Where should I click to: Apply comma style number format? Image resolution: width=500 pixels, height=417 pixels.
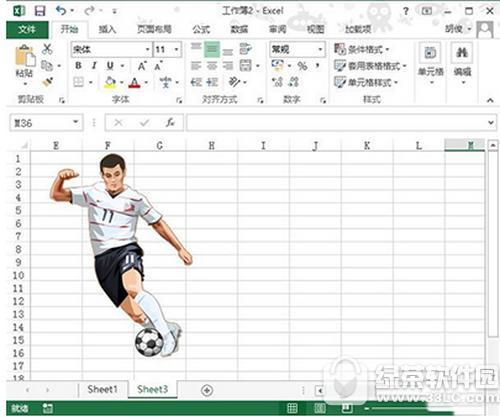click(318, 65)
